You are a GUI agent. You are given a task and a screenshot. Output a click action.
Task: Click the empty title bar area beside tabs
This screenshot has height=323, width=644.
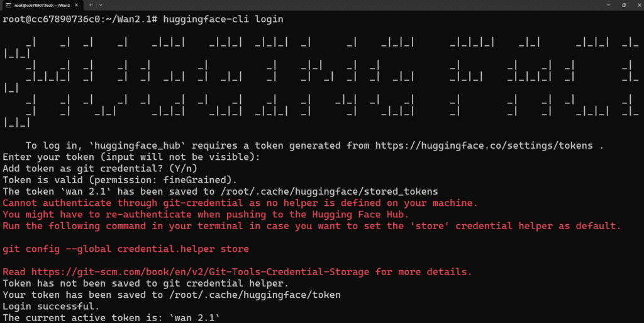click(353, 5)
